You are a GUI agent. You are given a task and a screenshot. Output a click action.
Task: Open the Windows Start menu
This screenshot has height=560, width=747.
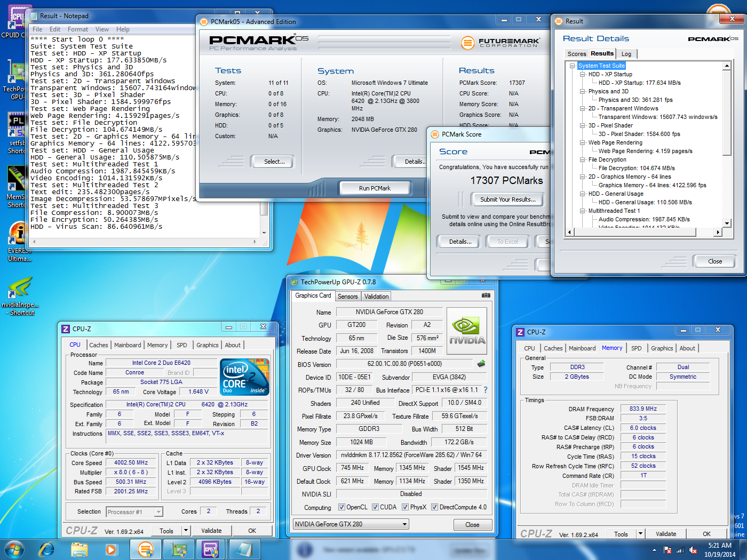tap(13, 549)
